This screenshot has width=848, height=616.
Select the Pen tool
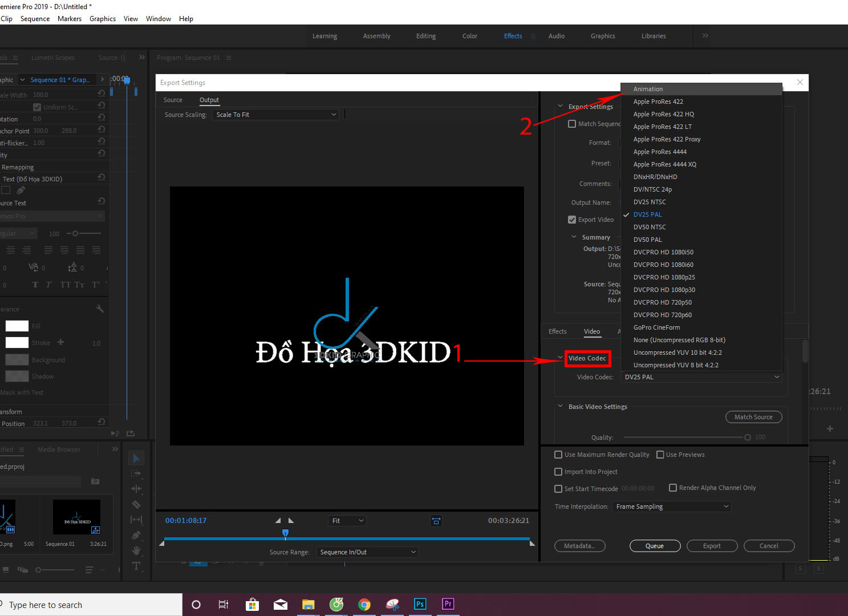click(x=136, y=535)
